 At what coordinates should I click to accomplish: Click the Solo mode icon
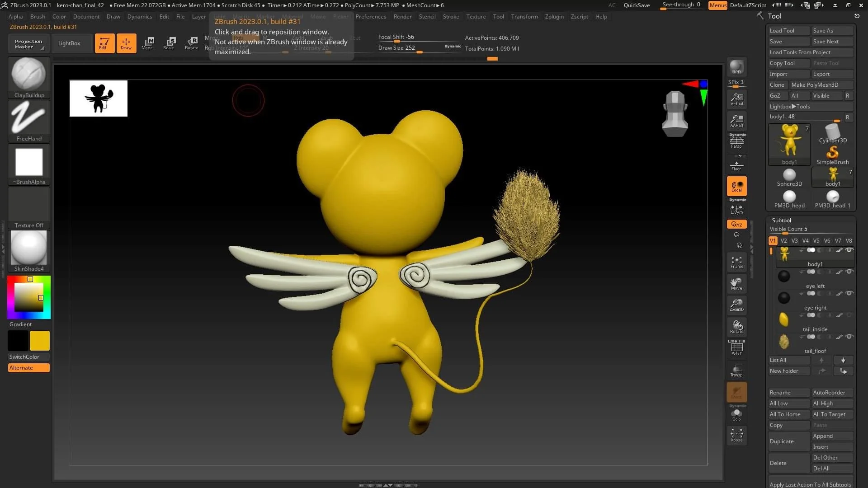[736, 414]
